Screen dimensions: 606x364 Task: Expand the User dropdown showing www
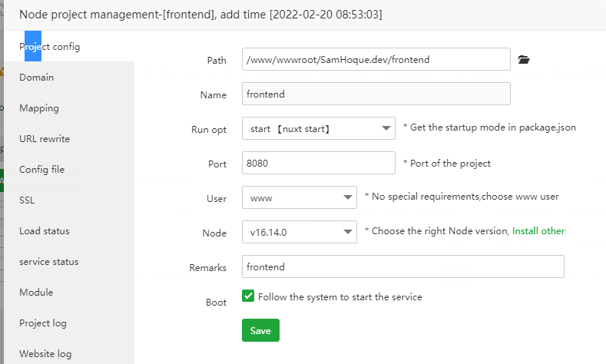coord(299,197)
